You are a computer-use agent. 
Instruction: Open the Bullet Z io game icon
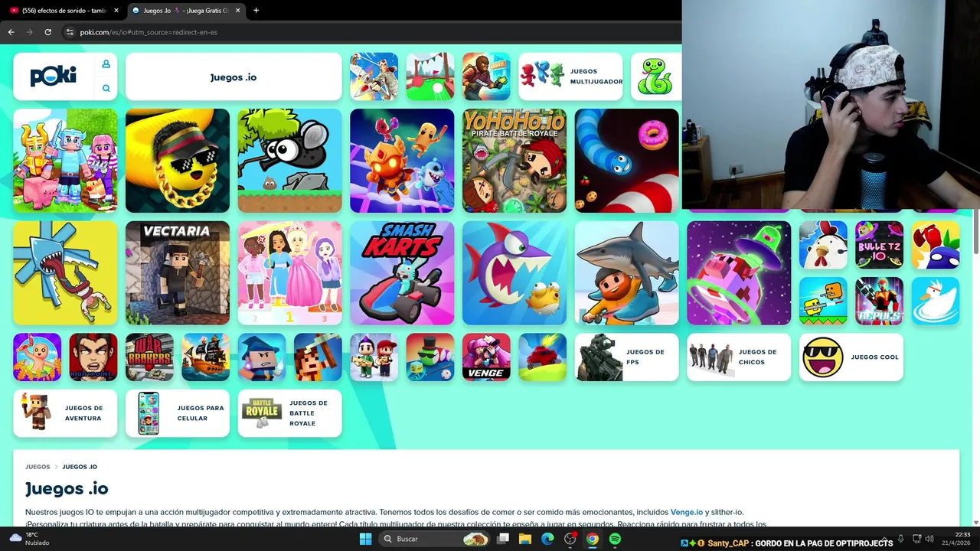pos(879,245)
